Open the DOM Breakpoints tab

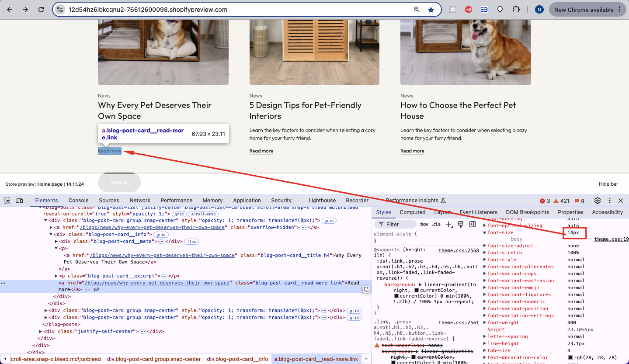(x=527, y=212)
